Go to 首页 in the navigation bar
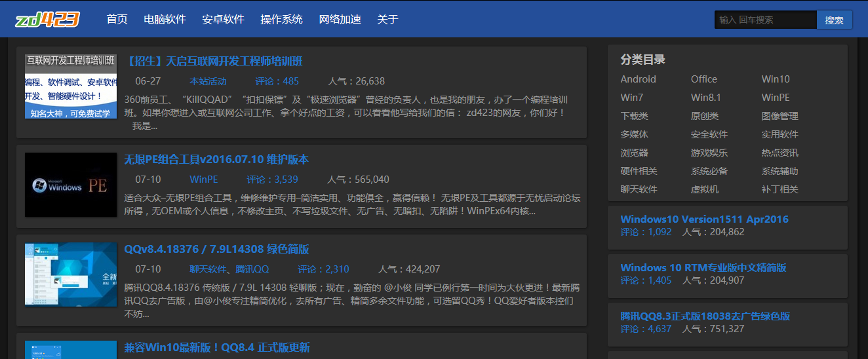868x359 pixels. (x=117, y=19)
